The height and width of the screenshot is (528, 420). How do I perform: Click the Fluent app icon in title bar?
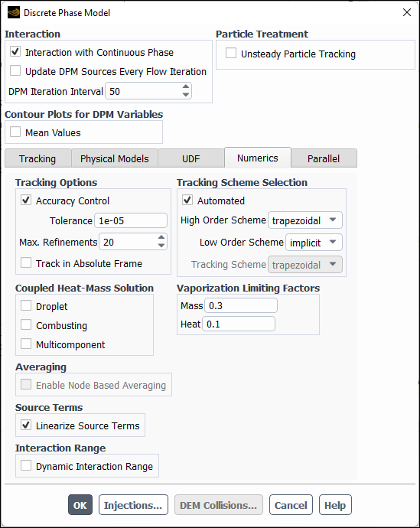(14, 13)
